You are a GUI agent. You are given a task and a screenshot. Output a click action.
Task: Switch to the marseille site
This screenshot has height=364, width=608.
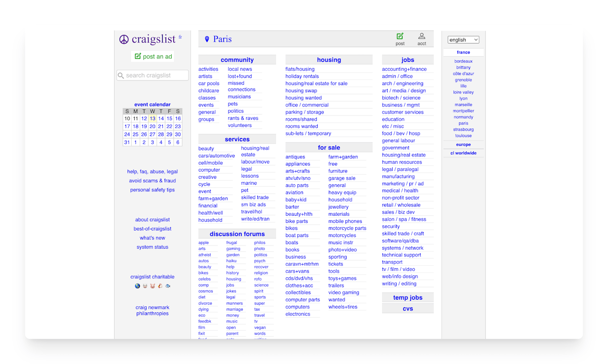(x=464, y=105)
